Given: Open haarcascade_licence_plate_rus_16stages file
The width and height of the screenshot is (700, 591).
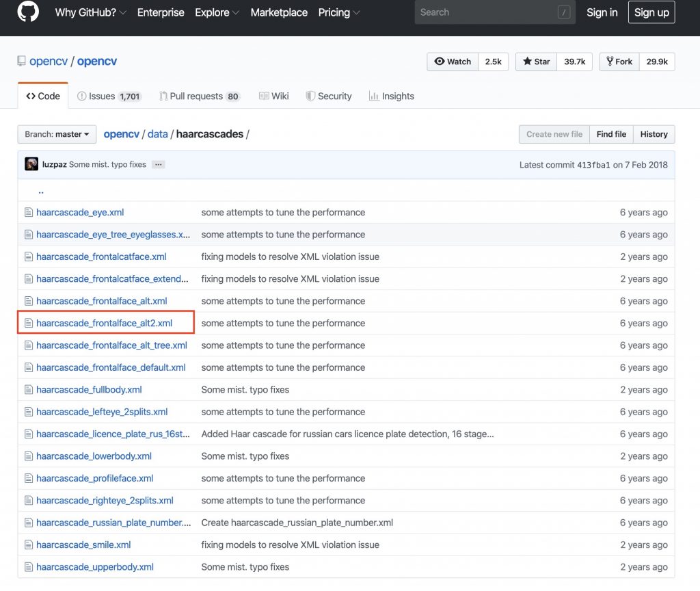Looking at the screenshot, I should click(x=113, y=434).
